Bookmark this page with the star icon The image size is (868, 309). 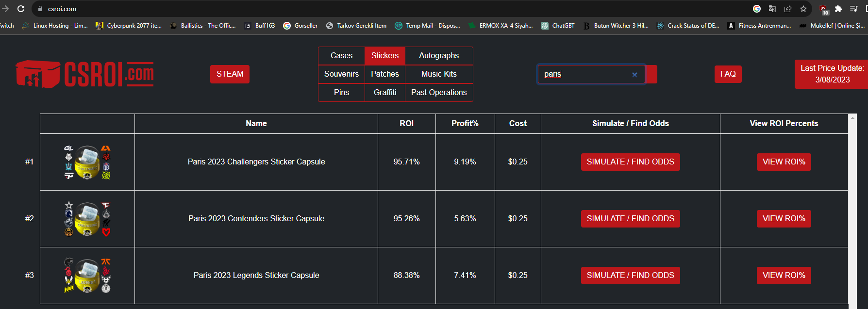803,9
